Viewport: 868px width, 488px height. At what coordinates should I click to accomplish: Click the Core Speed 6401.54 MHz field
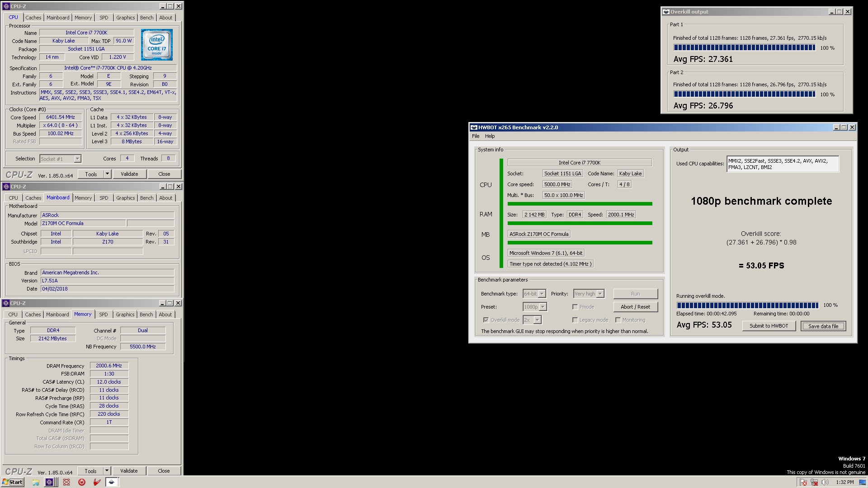[61, 117]
